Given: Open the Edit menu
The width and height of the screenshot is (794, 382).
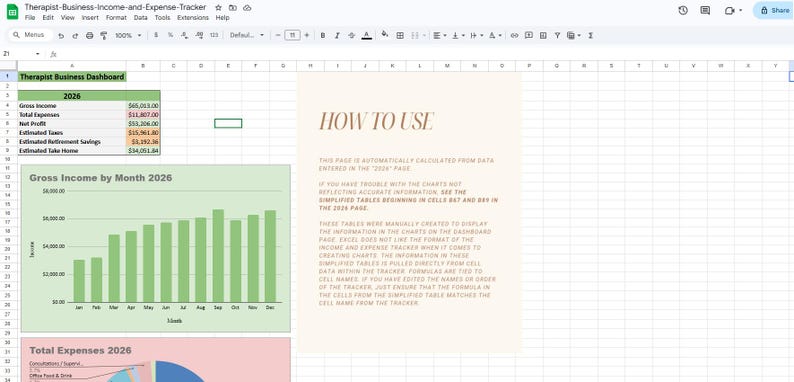Looking at the screenshot, I should click(x=48, y=18).
